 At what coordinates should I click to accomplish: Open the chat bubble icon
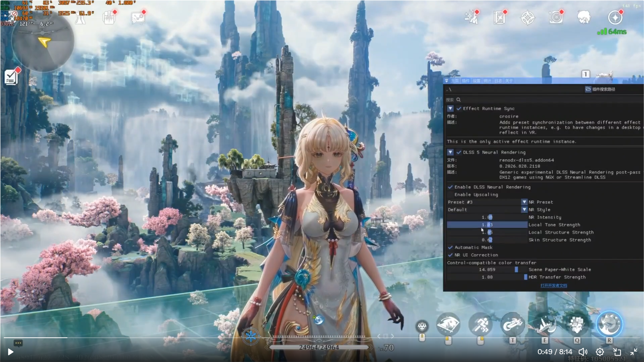[x=18, y=343]
